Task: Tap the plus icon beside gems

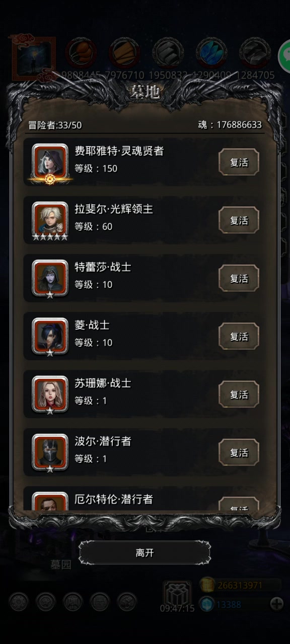Action: [277, 604]
